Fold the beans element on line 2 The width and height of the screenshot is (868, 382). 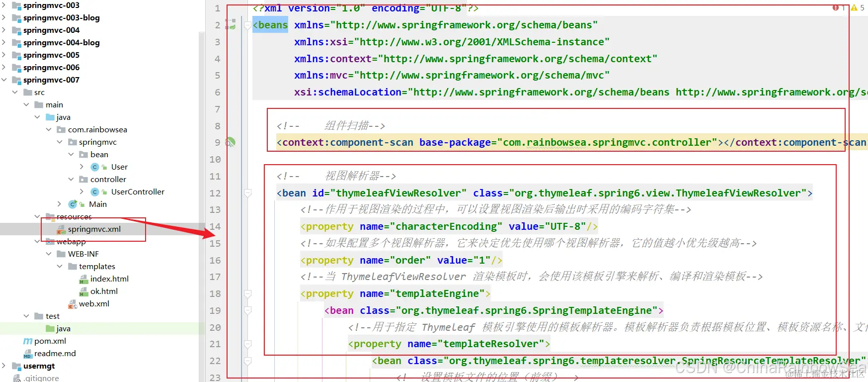click(247, 25)
